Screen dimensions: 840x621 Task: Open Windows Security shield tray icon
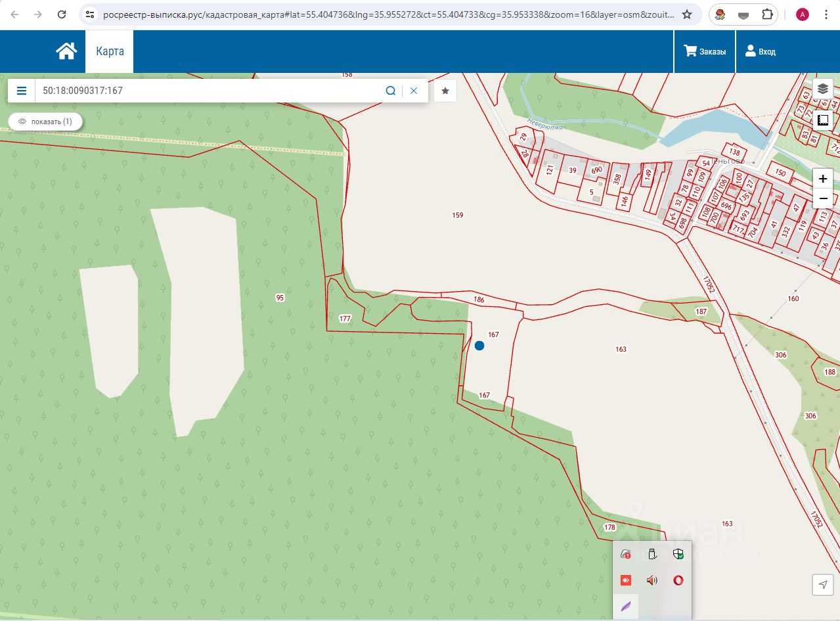pos(678,554)
